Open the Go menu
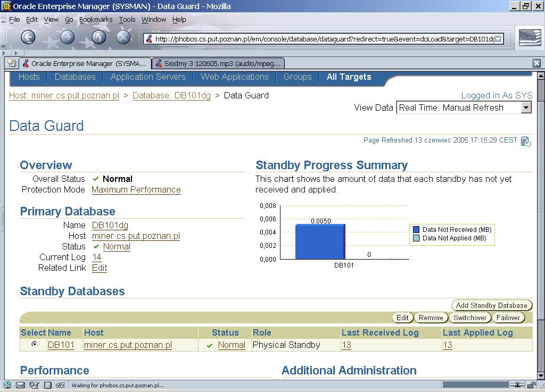545x392 pixels. 69,20
